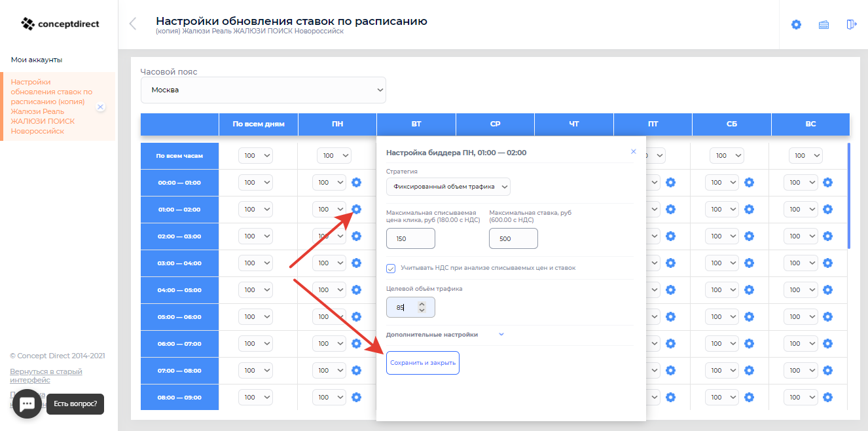
Task: Focus the max click price field 150
Action: click(x=410, y=238)
